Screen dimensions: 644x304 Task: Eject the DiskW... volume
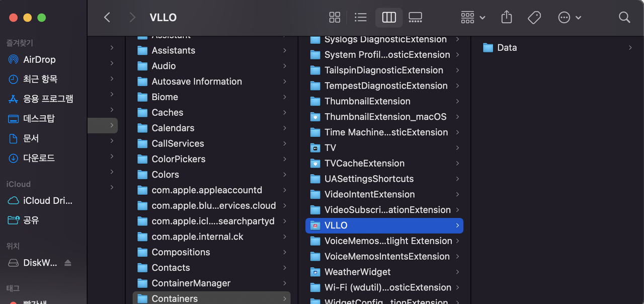click(68, 263)
